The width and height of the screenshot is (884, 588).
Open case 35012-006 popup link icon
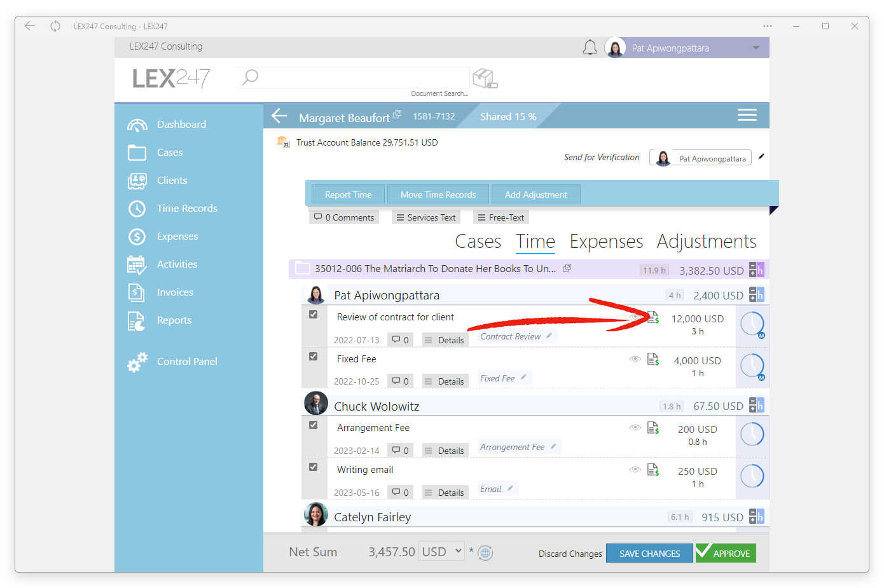pyautogui.click(x=567, y=268)
